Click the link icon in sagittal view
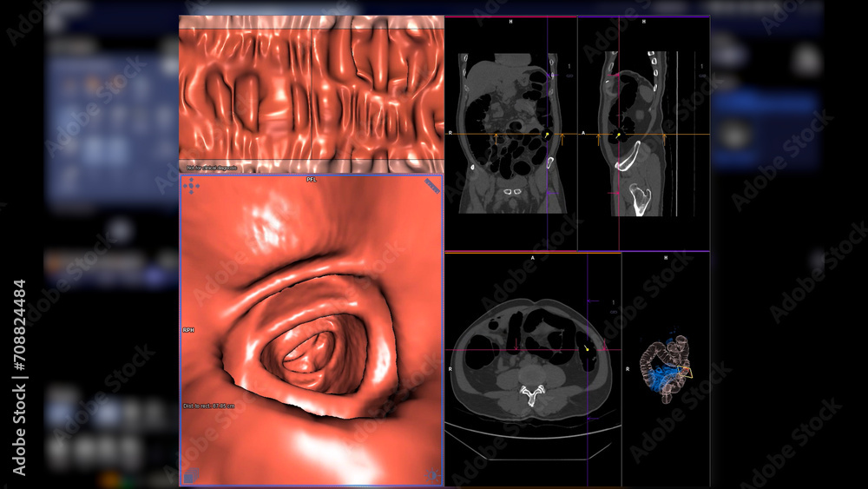The image size is (868, 489). click(702, 76)
